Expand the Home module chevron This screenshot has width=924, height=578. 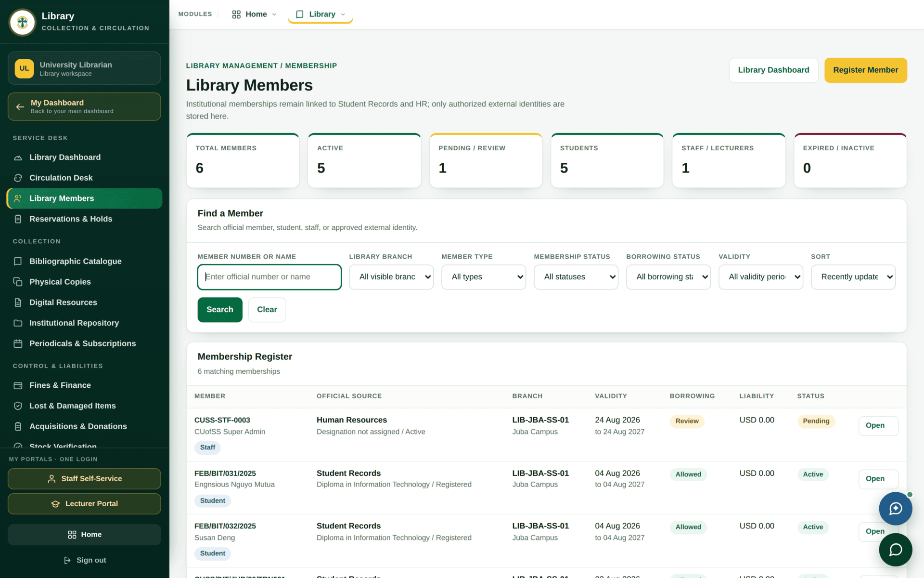[274, 14]
